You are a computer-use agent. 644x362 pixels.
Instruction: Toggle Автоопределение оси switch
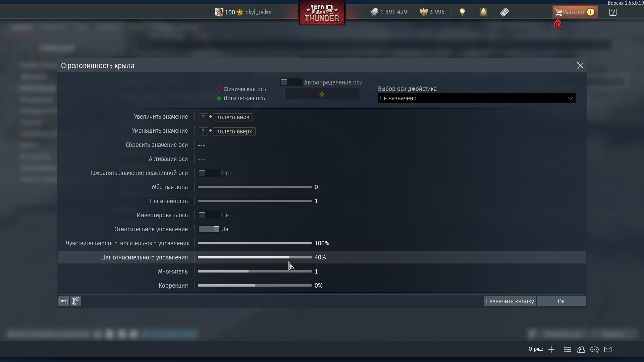(x=291, y=82)
